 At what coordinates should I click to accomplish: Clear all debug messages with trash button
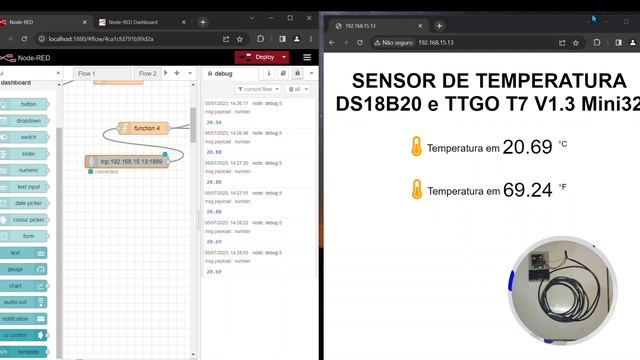(x=298, y=89)
